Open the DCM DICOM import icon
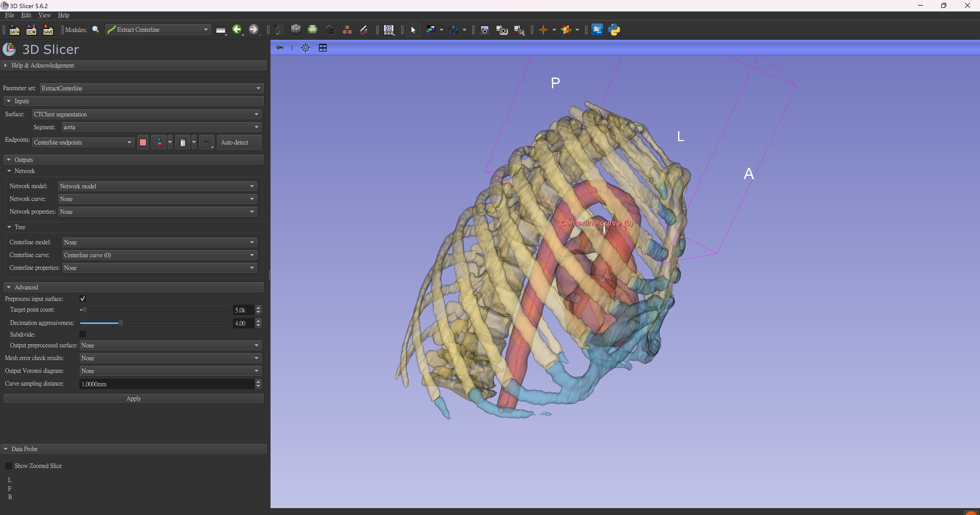Screen dimensions: 980x515 coord(31,30)
